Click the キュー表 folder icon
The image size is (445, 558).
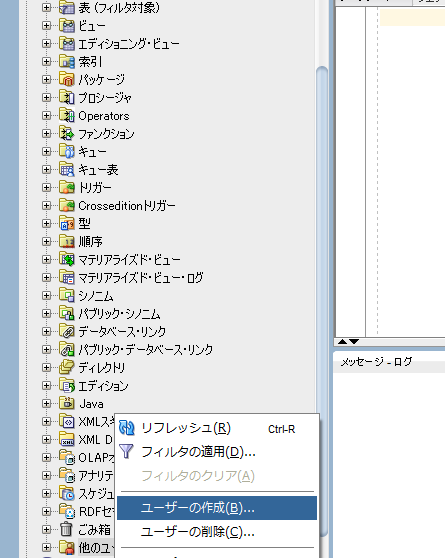coord(67,170)
